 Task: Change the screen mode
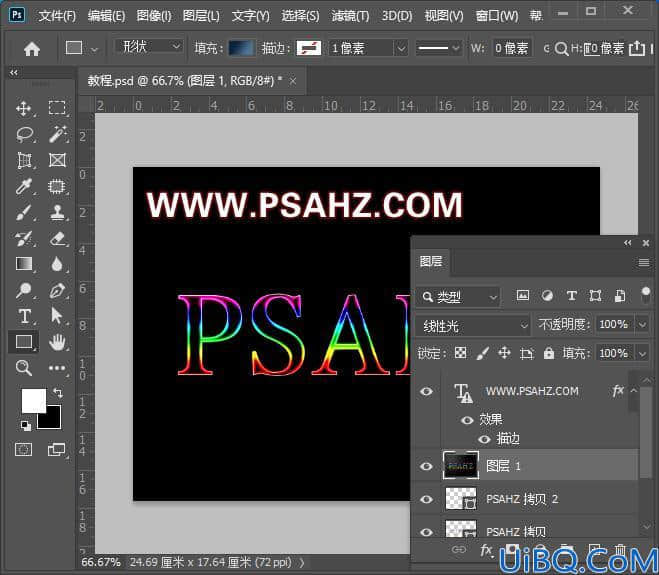tap(56, 450)
